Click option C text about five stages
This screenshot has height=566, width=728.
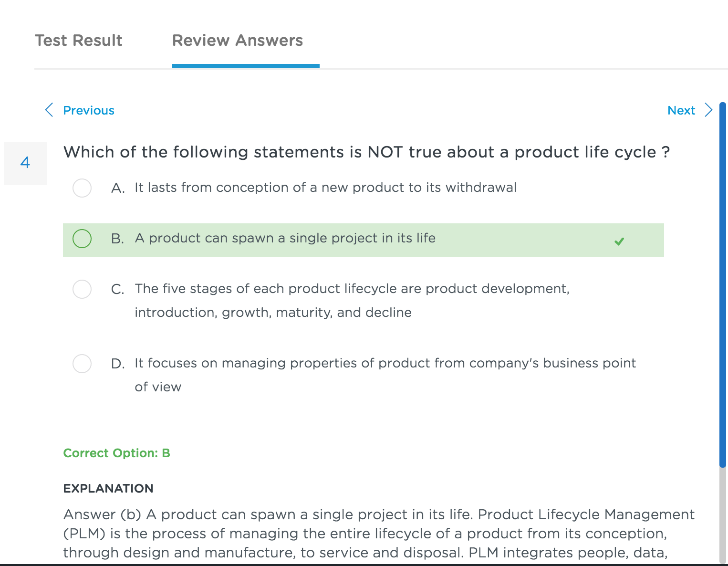(352, 301)
